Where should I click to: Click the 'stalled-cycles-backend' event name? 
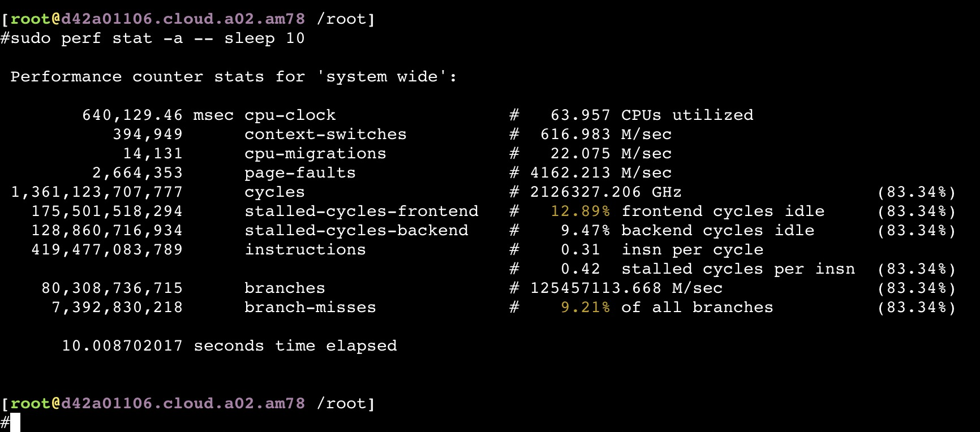356,231
